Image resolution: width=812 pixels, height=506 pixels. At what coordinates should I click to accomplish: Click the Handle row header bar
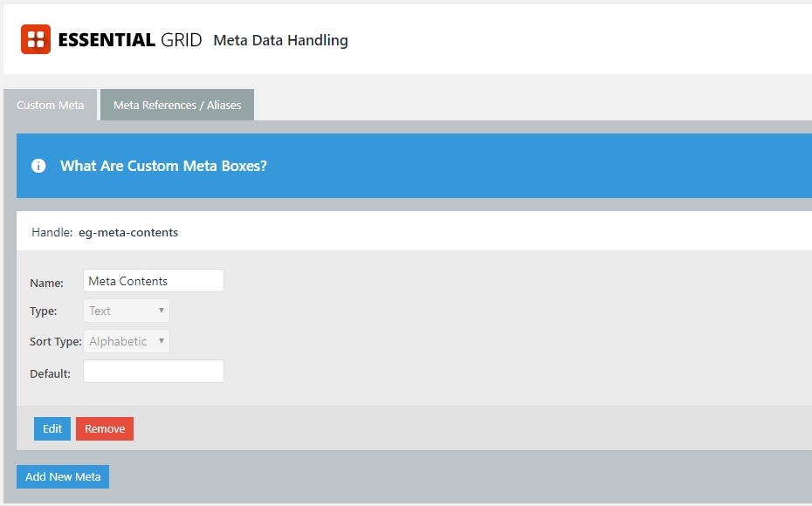pyautogui.click(x=414, y=231)
